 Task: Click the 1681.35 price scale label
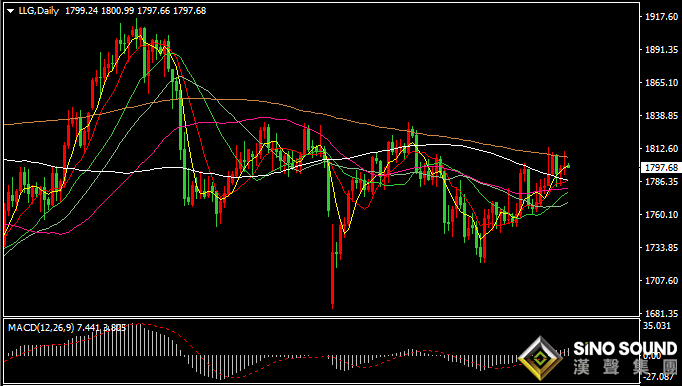(662, 313)
